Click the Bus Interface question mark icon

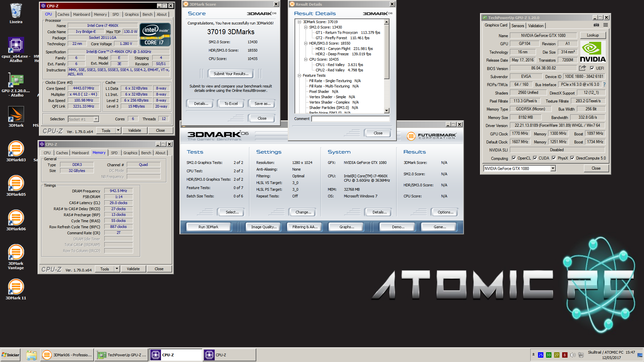click(x=604, y=84)
